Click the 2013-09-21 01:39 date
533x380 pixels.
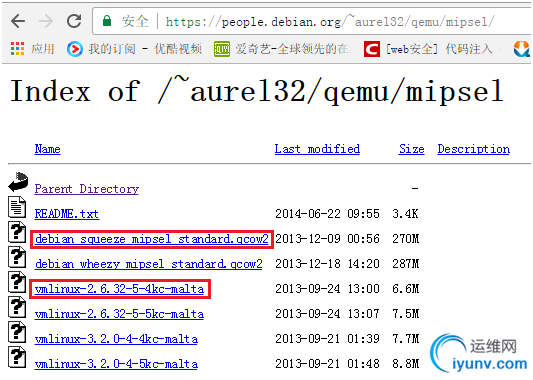click(327, 339)
